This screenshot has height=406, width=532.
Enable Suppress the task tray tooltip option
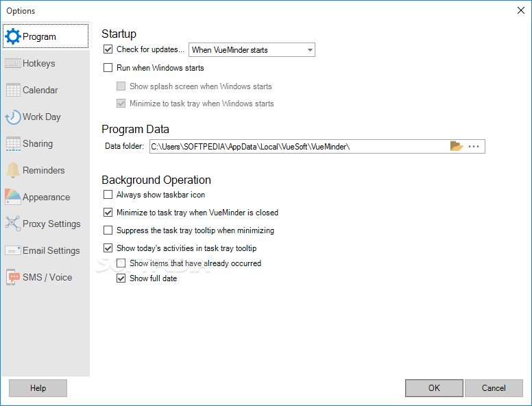pos(108,230)
